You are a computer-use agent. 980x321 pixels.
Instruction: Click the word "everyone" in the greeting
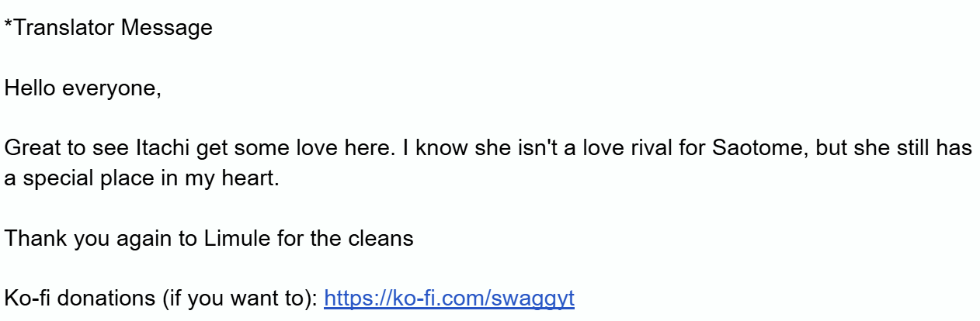click(x=111, y=88)
